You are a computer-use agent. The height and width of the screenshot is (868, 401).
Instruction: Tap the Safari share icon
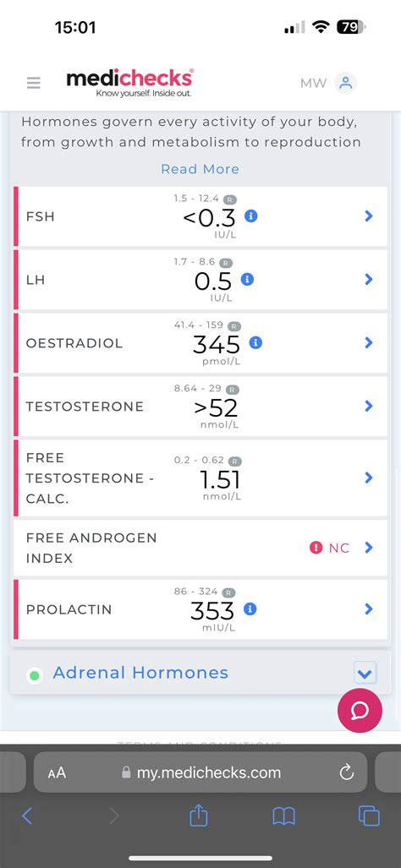[198, 816]
